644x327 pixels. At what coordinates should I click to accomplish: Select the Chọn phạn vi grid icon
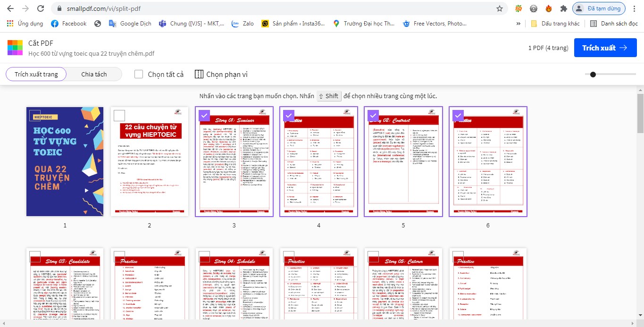pos(199,74)
